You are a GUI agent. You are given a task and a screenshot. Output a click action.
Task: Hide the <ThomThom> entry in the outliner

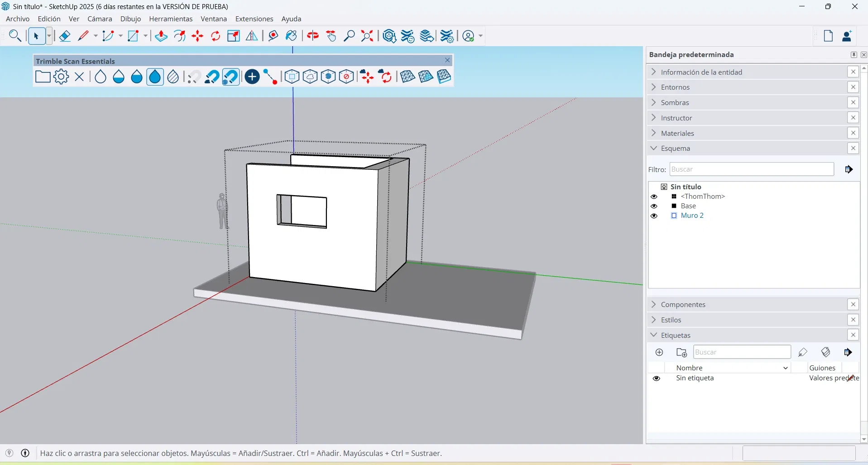tap(654, 197)
